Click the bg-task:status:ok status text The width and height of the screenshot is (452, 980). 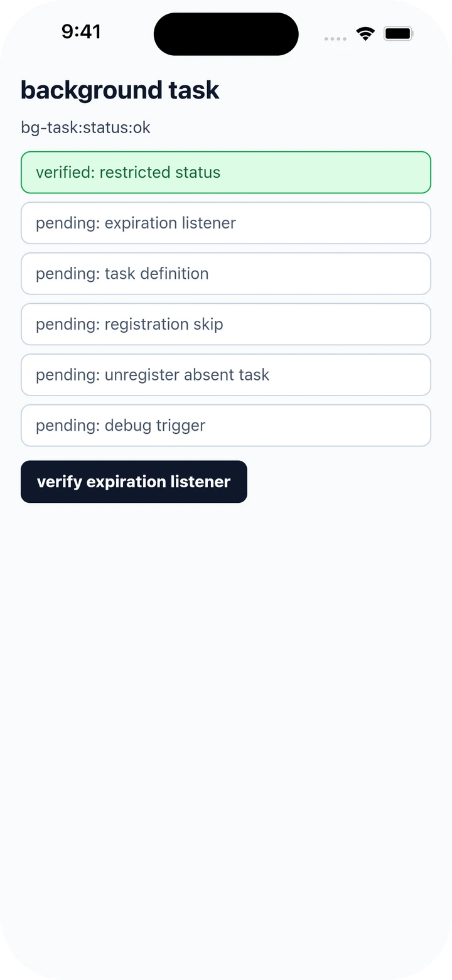pyautogui.click(x=85, y=127)
